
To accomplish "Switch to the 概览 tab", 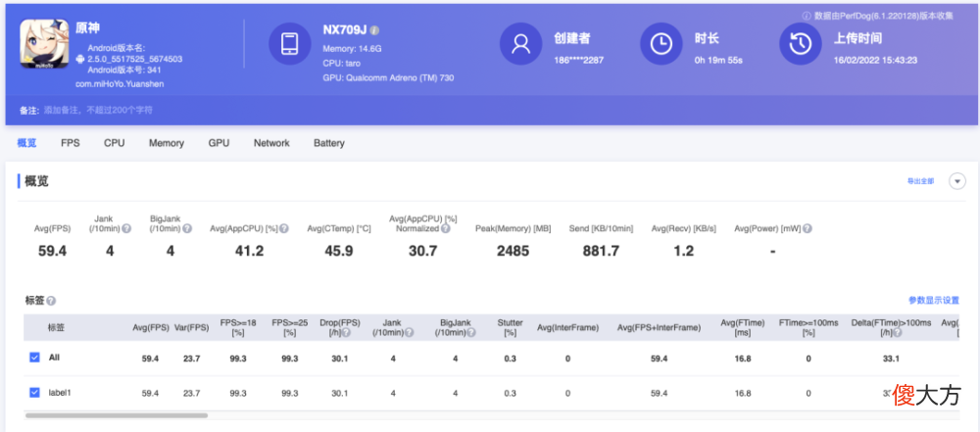I will pyautogui.click(x=26, y=143).
